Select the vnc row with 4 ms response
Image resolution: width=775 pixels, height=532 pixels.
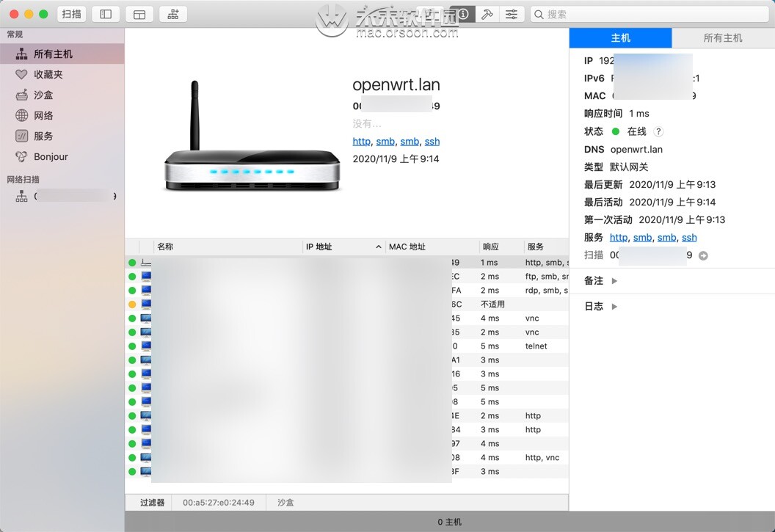(347, 318)
